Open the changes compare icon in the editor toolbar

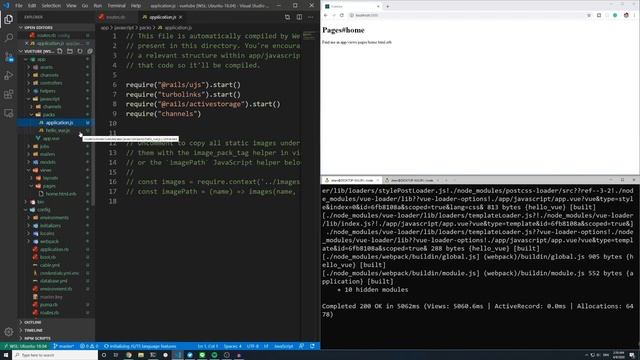point(287,17)
